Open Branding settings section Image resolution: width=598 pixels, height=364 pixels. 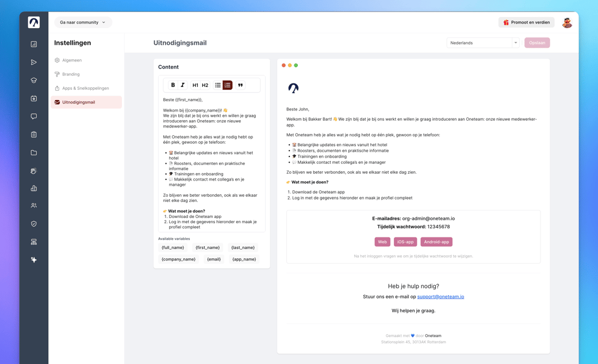tap(71, 74)
